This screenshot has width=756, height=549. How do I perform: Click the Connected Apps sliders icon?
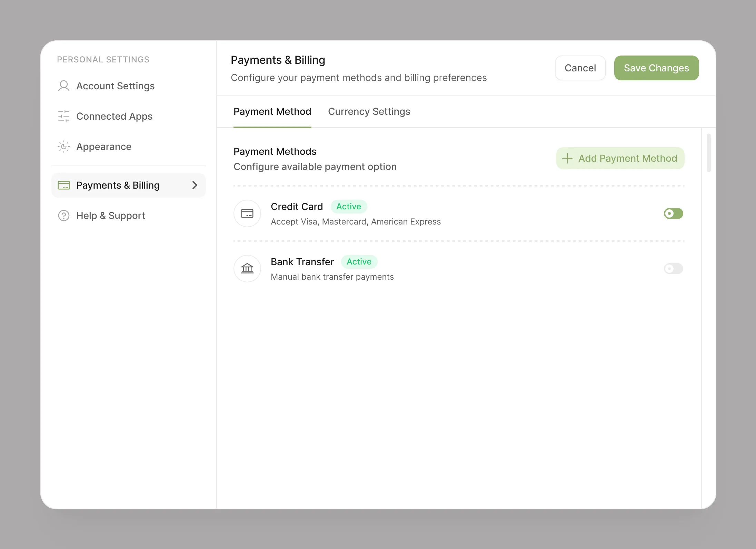click(64, 116)
